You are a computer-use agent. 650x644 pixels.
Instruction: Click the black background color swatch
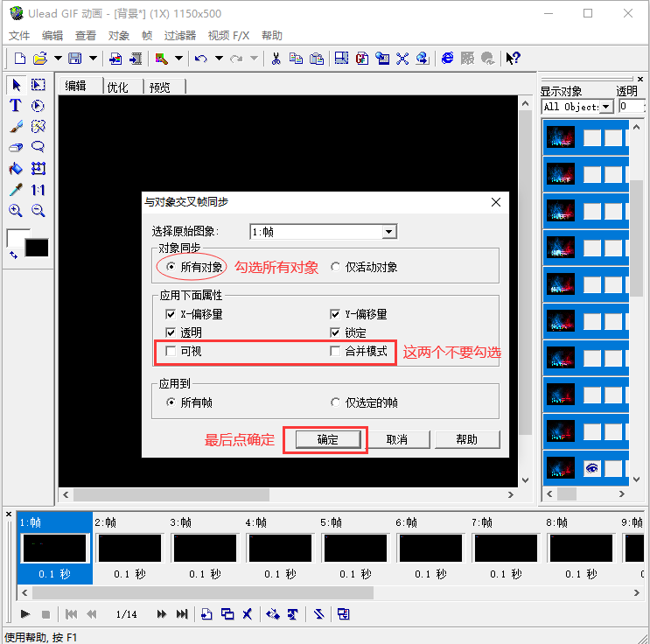coord(37,248)
